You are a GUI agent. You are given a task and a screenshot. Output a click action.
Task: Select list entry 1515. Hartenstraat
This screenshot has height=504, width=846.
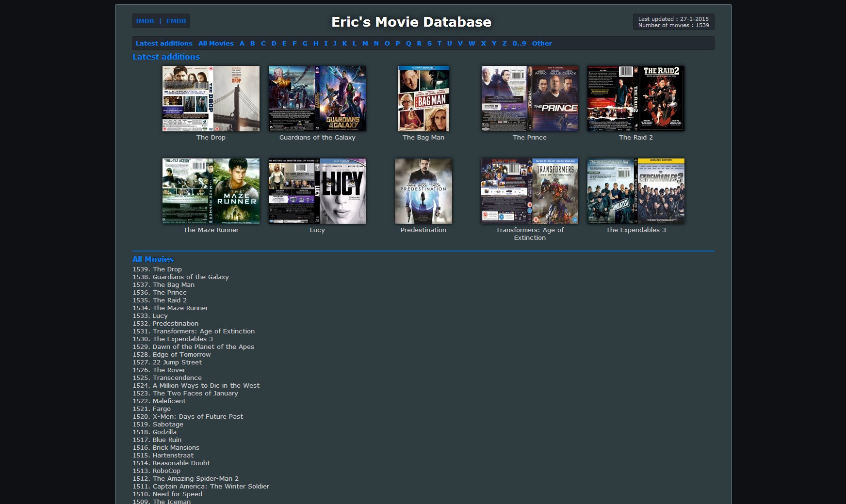click(x=163, y=456)
